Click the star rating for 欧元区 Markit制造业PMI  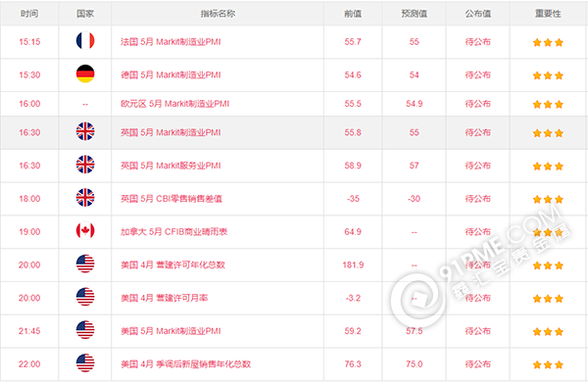click(x=548, y=104)
